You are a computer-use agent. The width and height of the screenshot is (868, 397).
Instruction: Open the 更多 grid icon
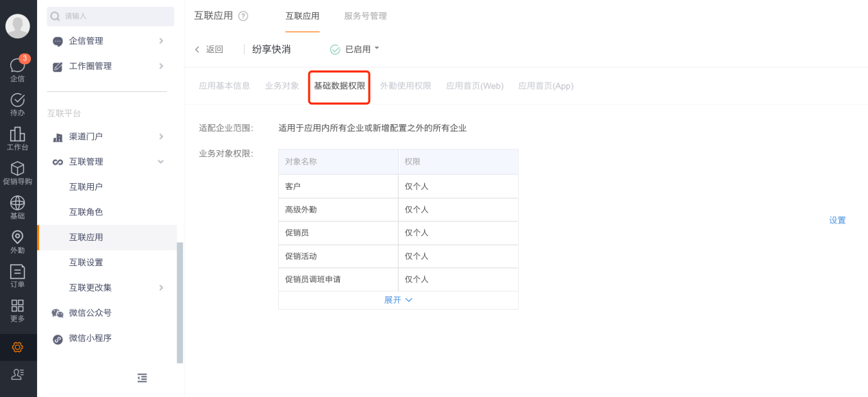[x=18, y=305]
